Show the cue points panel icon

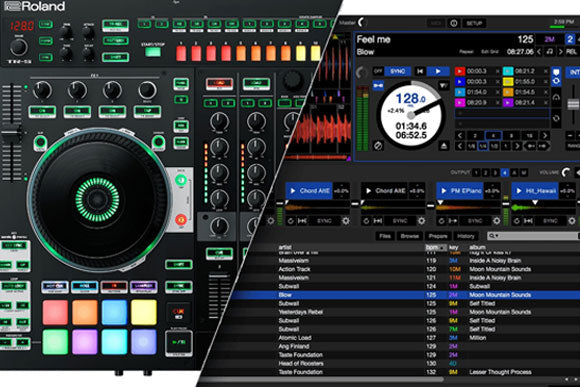(x=556, y=71)
